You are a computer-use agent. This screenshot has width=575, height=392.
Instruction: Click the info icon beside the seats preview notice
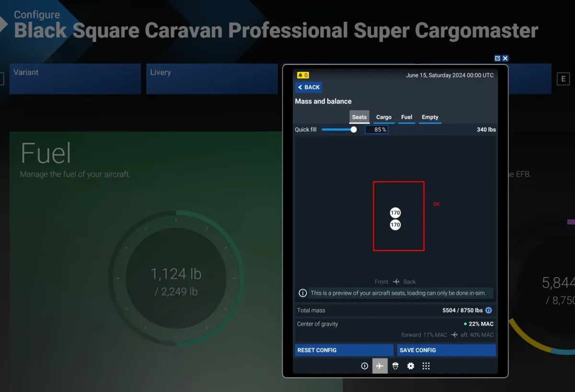[x=303, y=293]
